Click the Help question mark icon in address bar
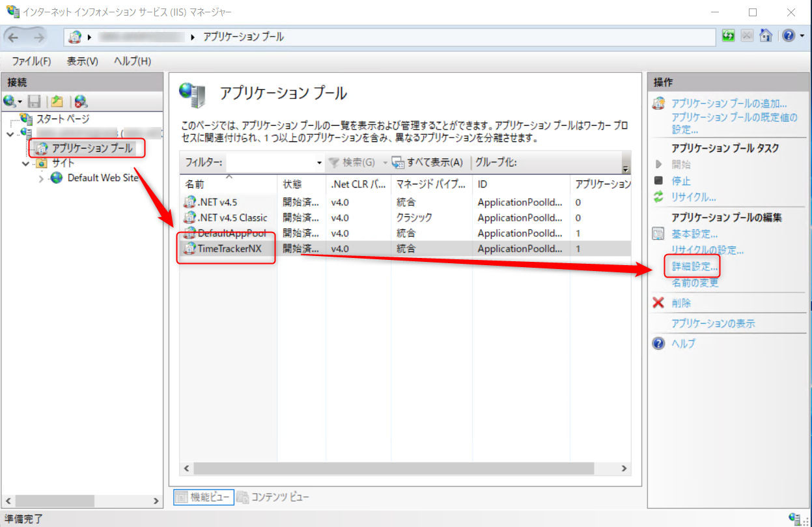The width and height of the screenshot is (812, 527). tap(787, 36)
